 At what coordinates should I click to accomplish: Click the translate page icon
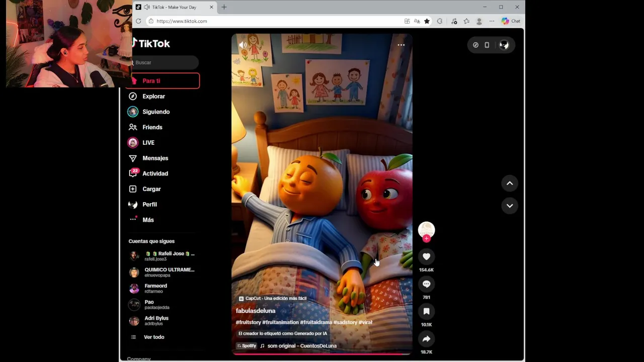pos(417,21)
